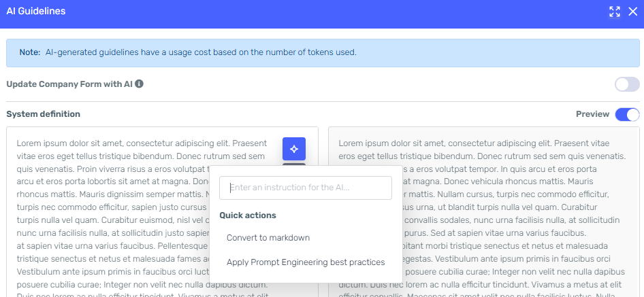
Task: Close the AI Guidelines dialog
Action: (x=633, y=12)
